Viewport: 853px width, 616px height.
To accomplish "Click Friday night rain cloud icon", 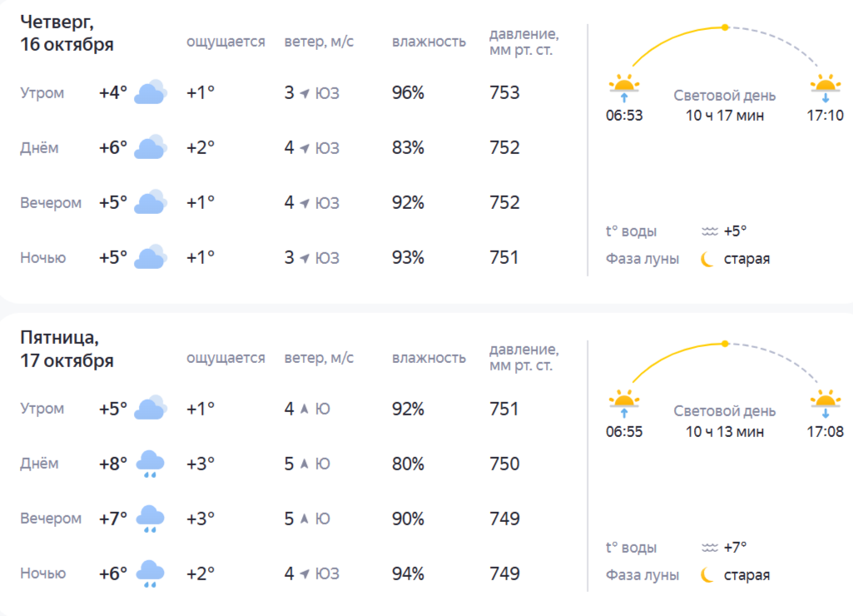I will 151,574.
